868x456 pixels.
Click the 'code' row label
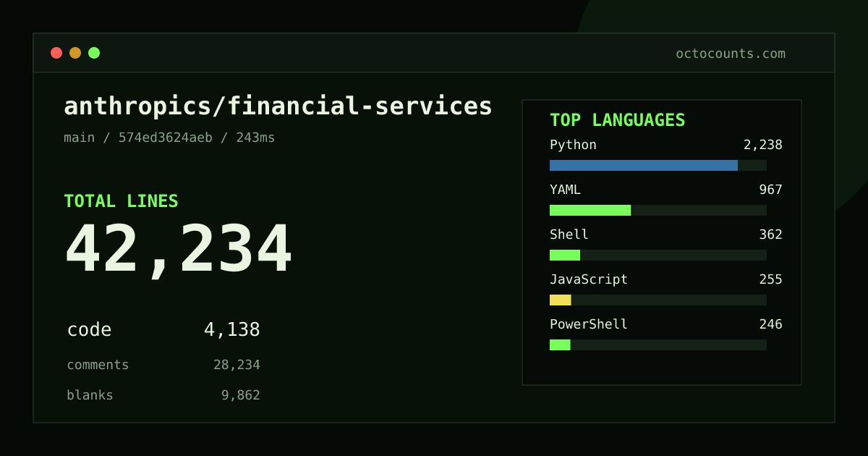89,330
